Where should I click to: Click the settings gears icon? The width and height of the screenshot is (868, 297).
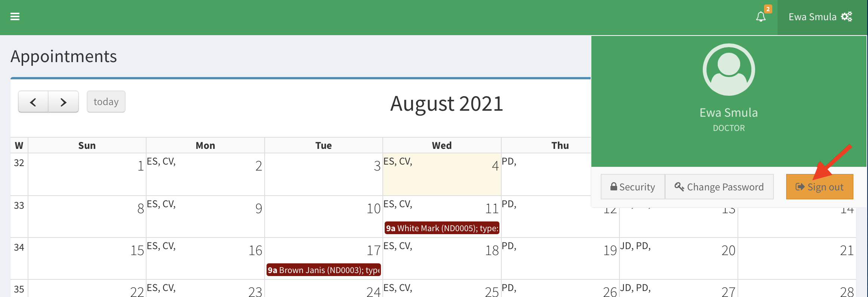(846, 17)
